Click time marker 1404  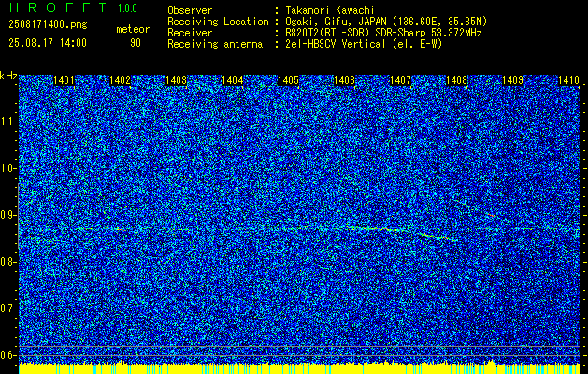(x=232, y=79)
